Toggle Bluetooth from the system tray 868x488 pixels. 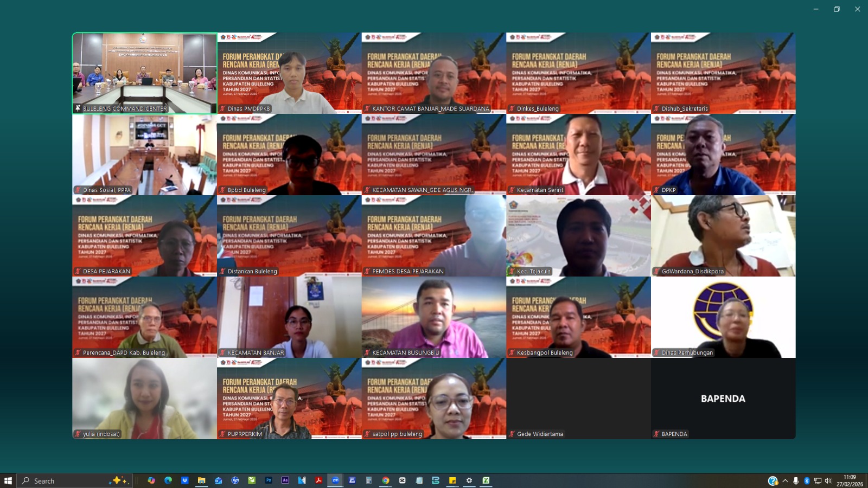(x=807, y=481)
